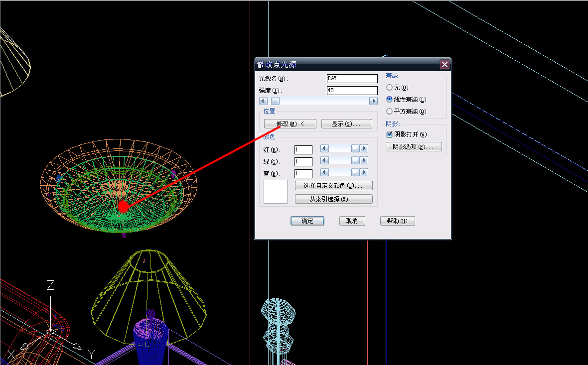
Task: Open help via 帮助(H) button
Action: coord(398,221)
